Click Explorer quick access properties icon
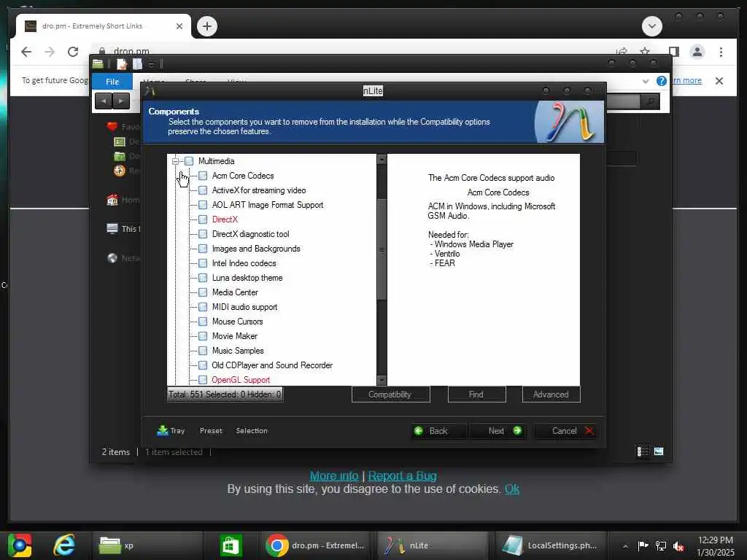747x560 pixels. coord(122,64)
